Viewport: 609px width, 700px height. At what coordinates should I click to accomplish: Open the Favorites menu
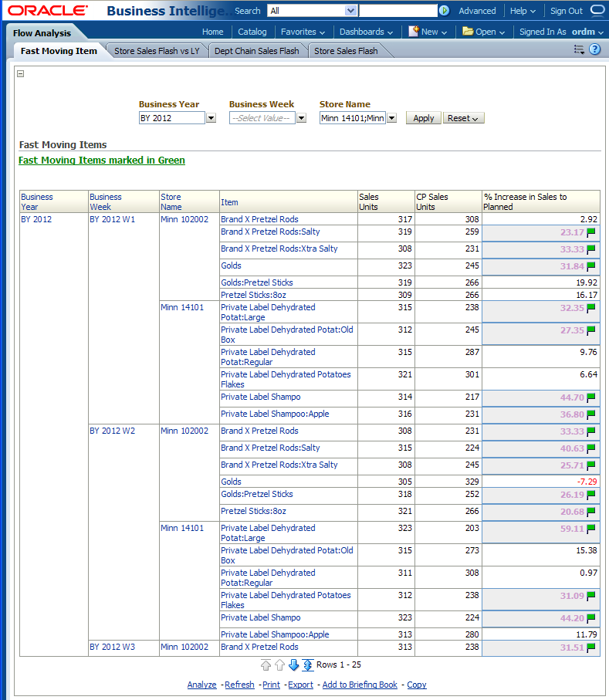(303, 32)
